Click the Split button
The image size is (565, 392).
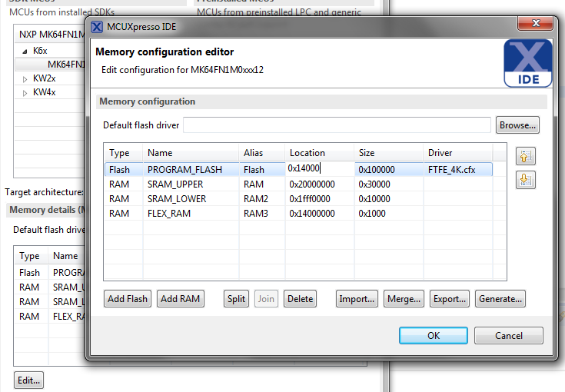click(x=236, y=299)
